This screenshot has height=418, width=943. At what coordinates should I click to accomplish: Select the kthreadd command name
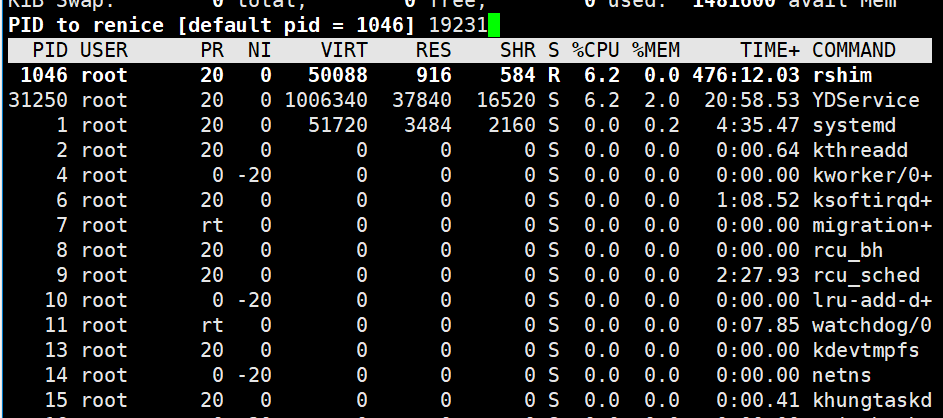tap(860, 150)
